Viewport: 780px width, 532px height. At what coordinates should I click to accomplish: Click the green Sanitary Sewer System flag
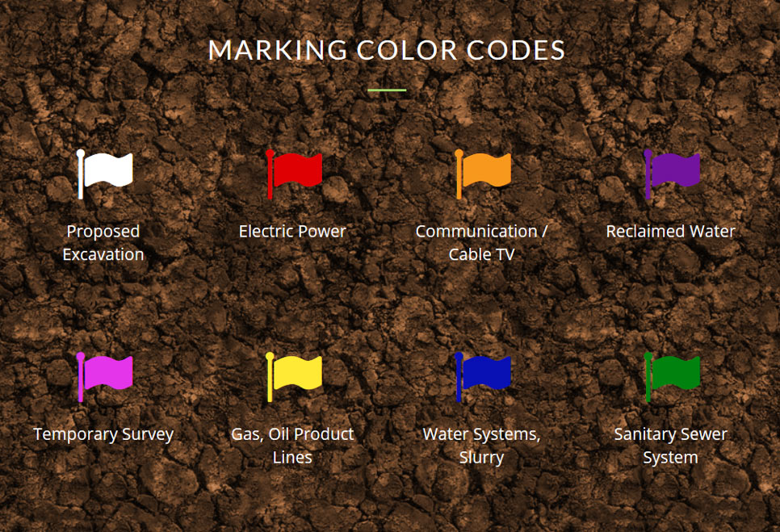[x=672, y=377]
